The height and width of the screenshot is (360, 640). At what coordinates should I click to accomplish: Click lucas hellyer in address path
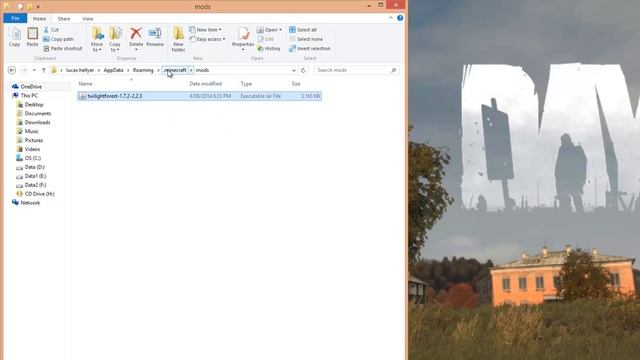click(x=80, y=70)
